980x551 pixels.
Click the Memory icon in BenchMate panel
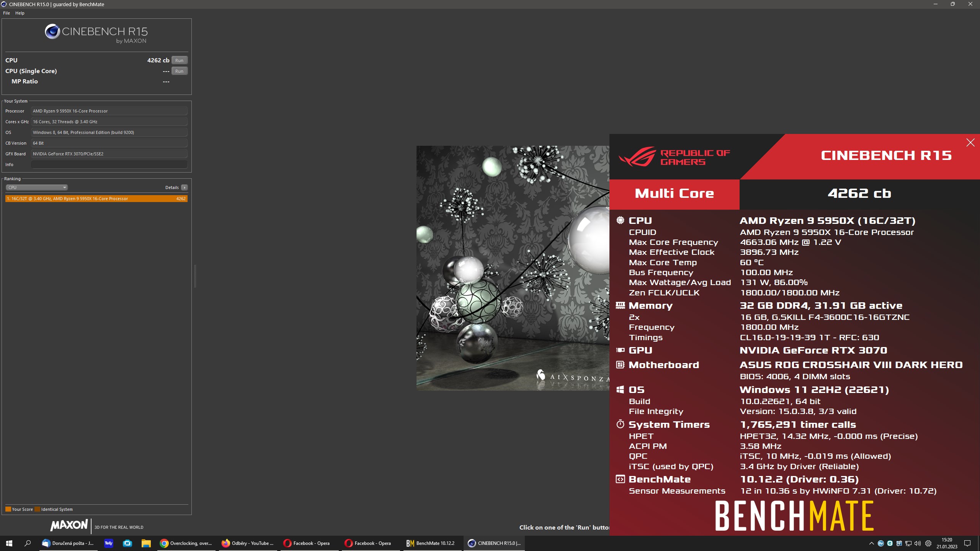(620, 305)
